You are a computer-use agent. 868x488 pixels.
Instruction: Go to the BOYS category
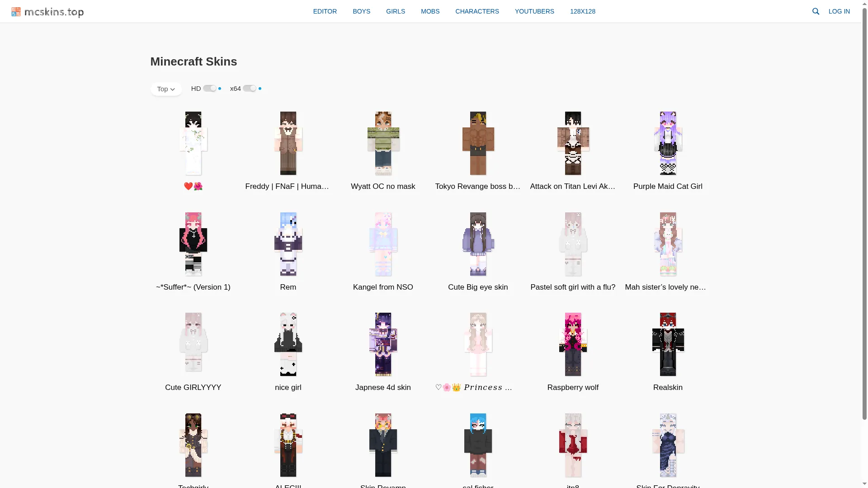pos(361,11)
